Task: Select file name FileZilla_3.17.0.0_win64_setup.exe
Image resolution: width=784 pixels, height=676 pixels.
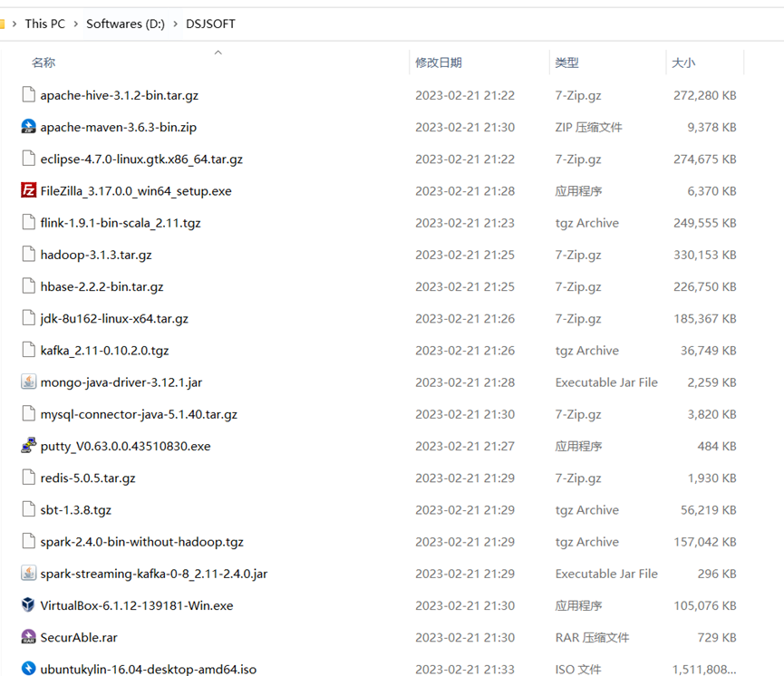Action: [x=136, y=191]
